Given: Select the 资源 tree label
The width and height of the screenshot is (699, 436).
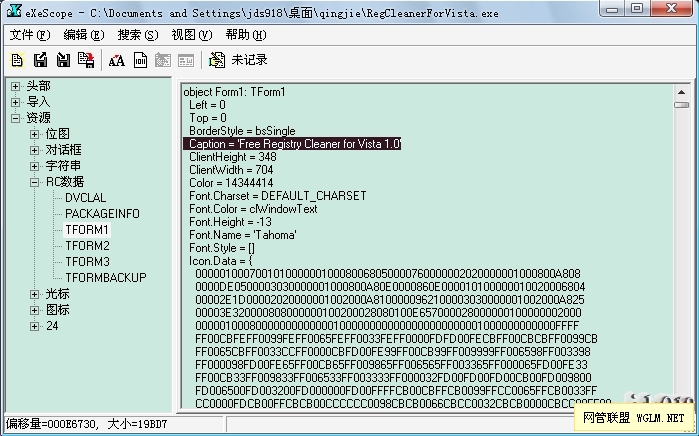Looking at the screenshot, I should (38, 118).
